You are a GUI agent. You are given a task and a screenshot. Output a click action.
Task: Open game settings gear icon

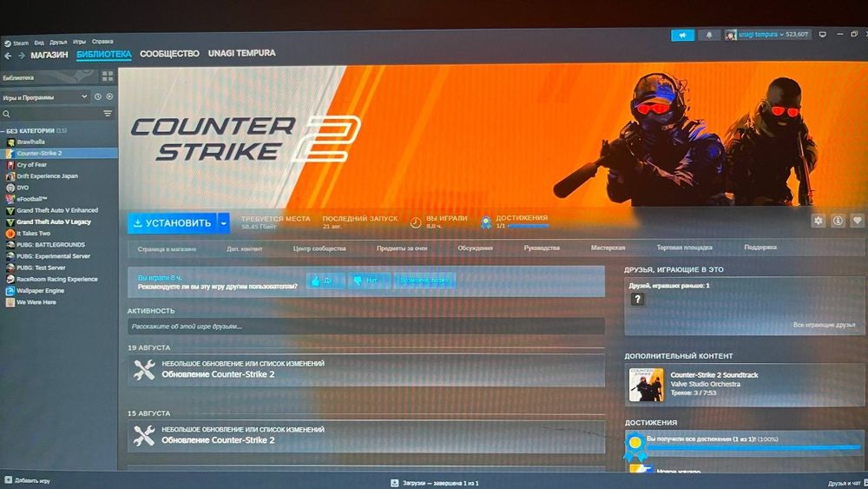pyautogui.click(x=819, y=221)
